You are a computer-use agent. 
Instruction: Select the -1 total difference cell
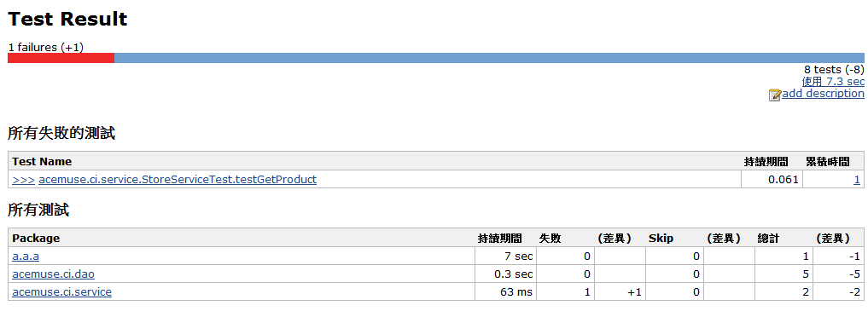[838, 256]
